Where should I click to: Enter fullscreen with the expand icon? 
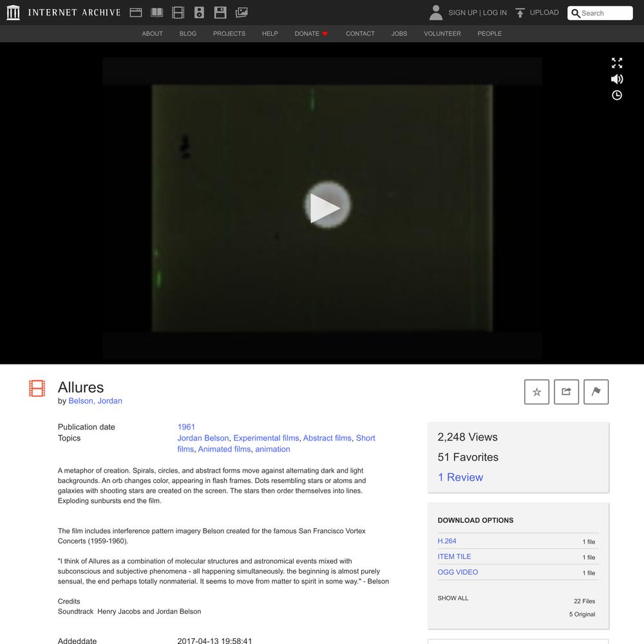[617, 63]
